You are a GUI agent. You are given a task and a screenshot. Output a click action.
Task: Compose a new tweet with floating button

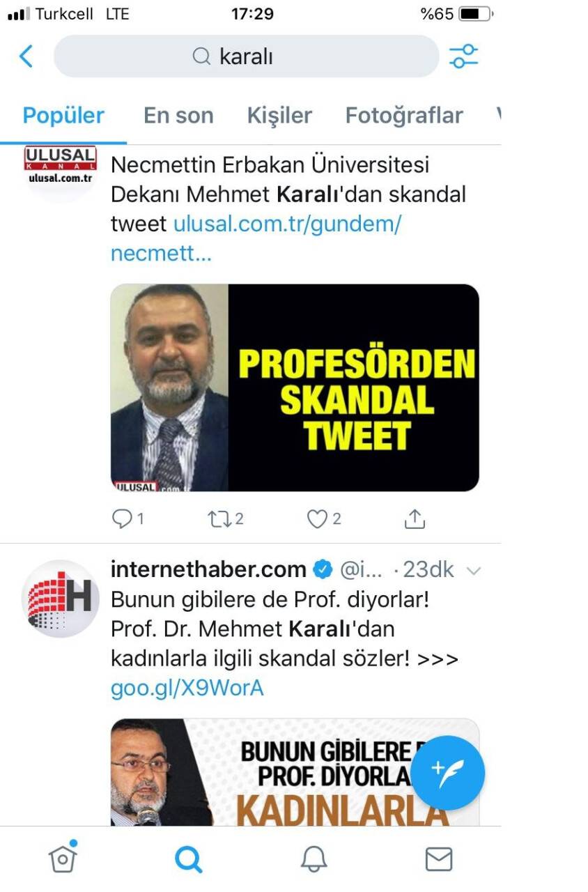pos(447,773)
